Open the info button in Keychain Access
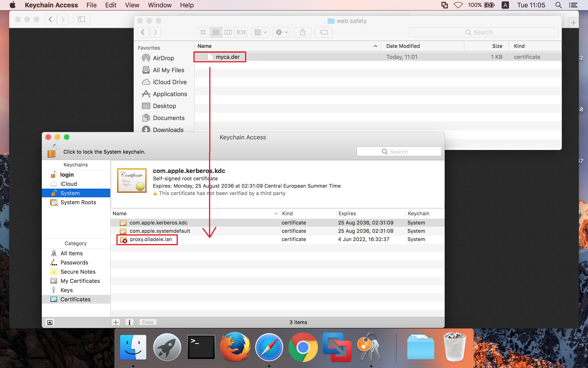Image resolution: width=588 pixels, height=368 pixels. tap(130, 322)
